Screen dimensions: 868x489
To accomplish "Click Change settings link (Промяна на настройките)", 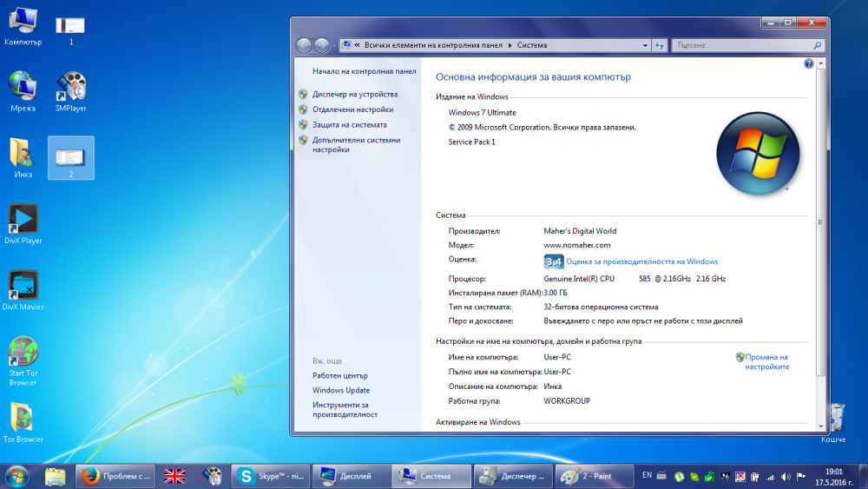I will (766, 361).
